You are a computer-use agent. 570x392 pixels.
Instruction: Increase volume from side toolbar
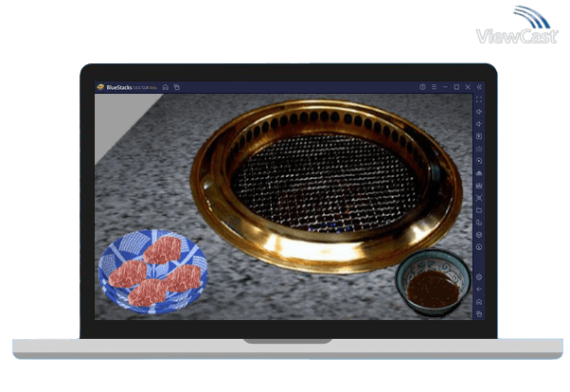click(479, 112)
